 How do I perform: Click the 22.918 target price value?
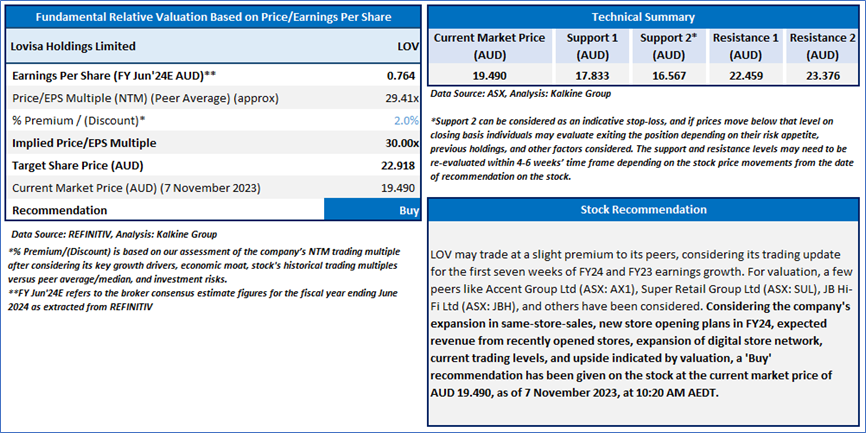point(400,166)
